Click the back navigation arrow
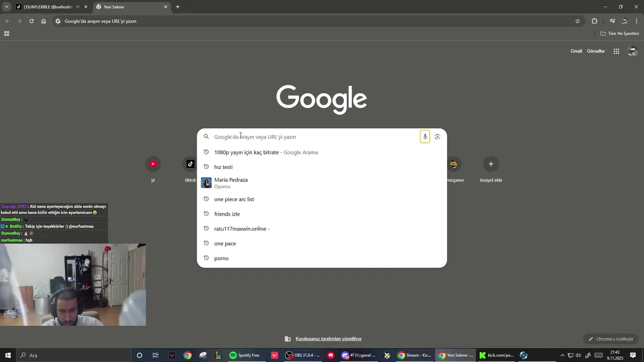The image size is (644, 362). pos(7,21)
